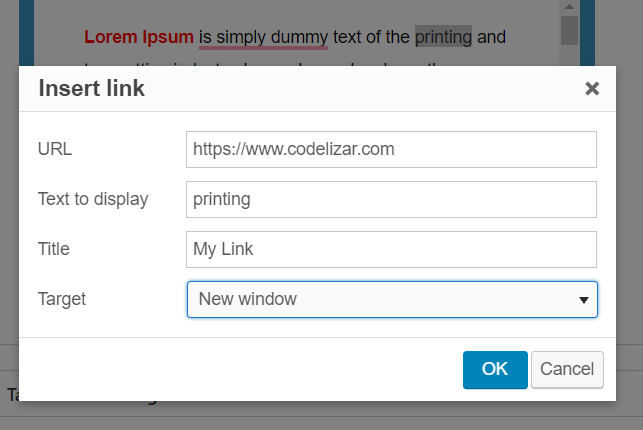Click the Text to display label
The height and width of the screenshot is (430, 643).
coord(93,199)
